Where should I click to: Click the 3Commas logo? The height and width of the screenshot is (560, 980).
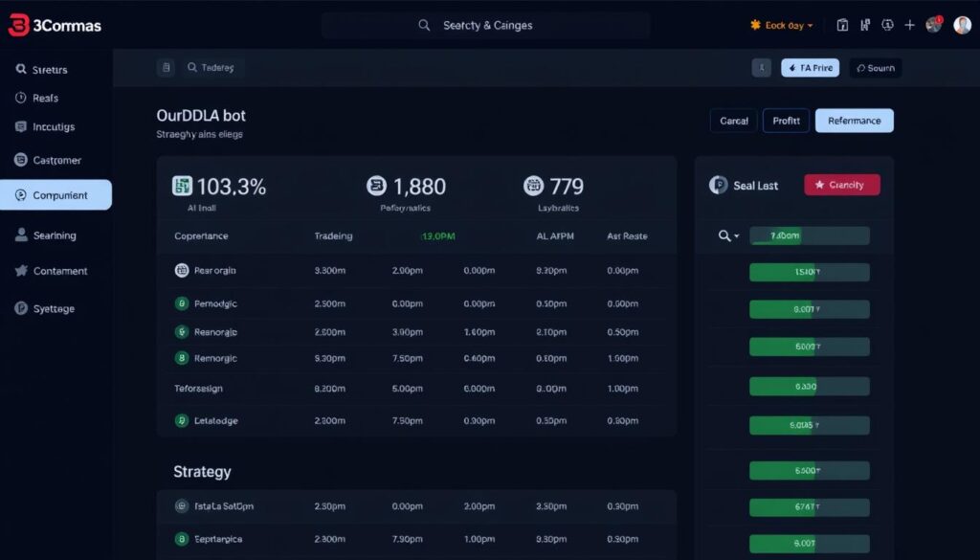pos(55,26)
